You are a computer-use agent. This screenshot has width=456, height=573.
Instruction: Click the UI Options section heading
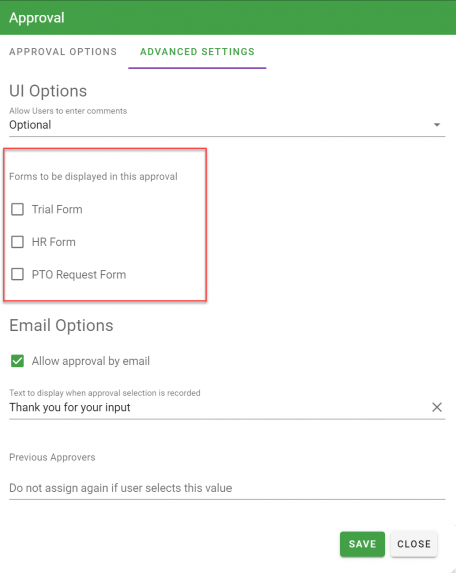[48, 91]
